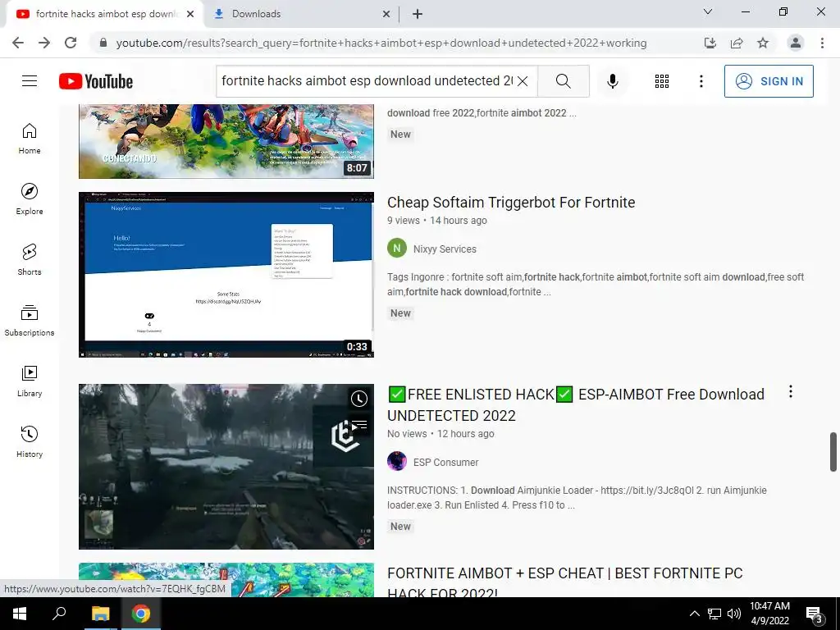Viewport: 840px width, 630px height.
Task: Add ENLISTED video to Watch later
Action: 359,399
